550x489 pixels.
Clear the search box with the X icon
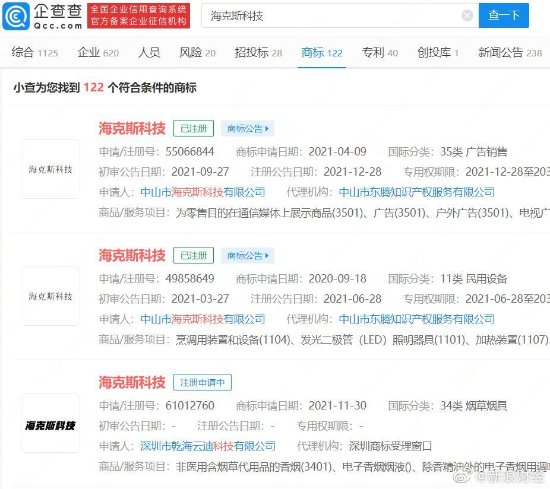click(467, 15)
